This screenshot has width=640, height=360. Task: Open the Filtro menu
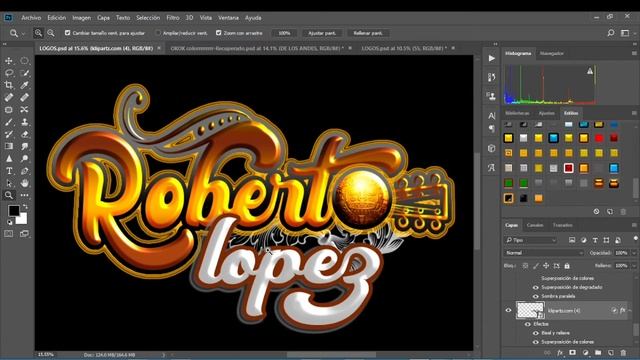173,18
